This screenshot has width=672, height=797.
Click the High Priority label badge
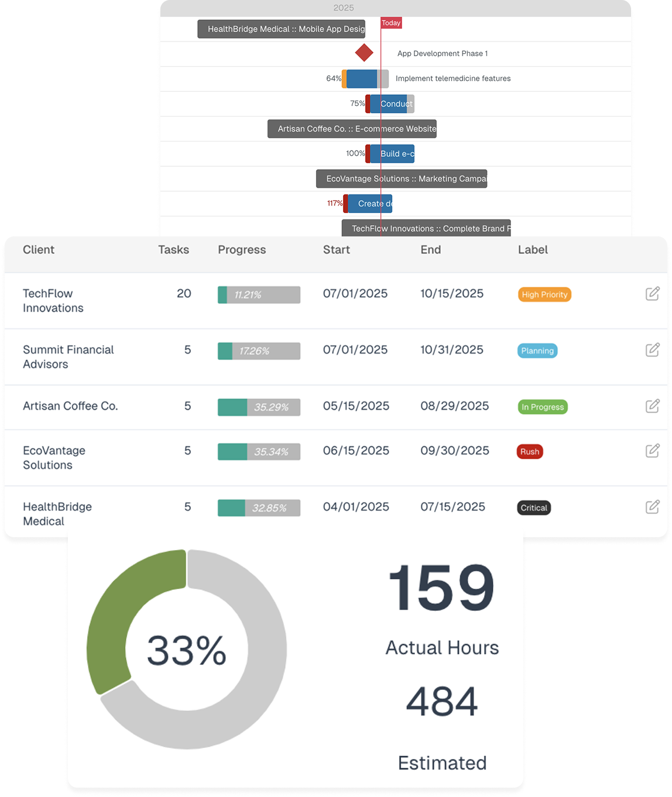tap(544, 294)
